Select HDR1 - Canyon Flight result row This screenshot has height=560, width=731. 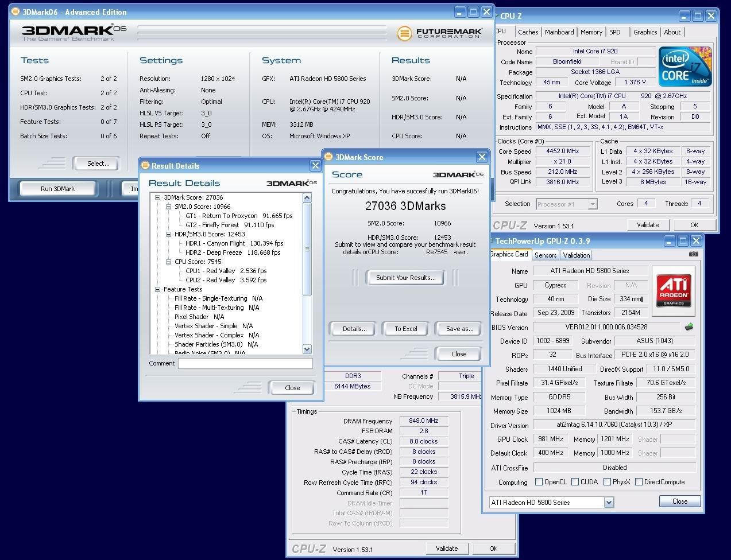234,243
